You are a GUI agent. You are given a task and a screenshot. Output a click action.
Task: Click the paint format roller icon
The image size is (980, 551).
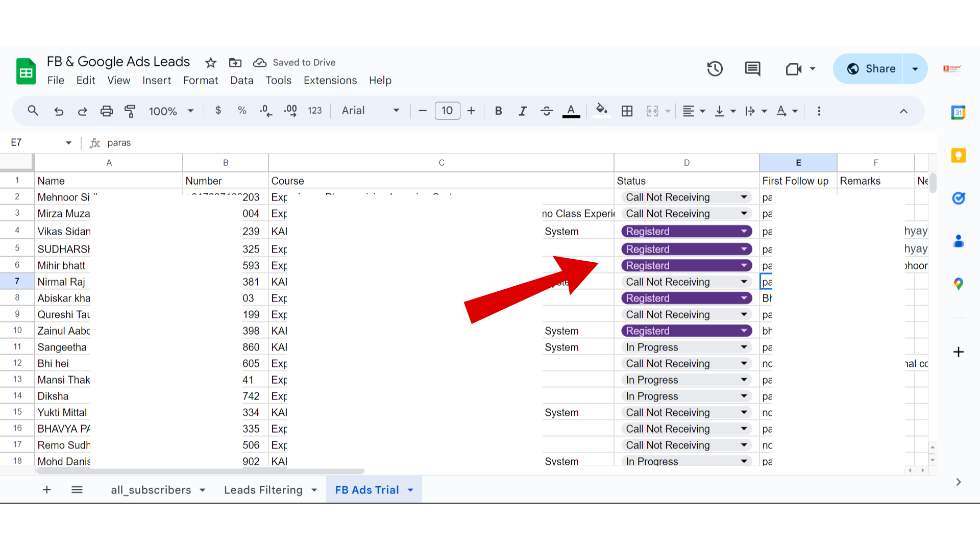pyautogui.click(x=130, y=111)
